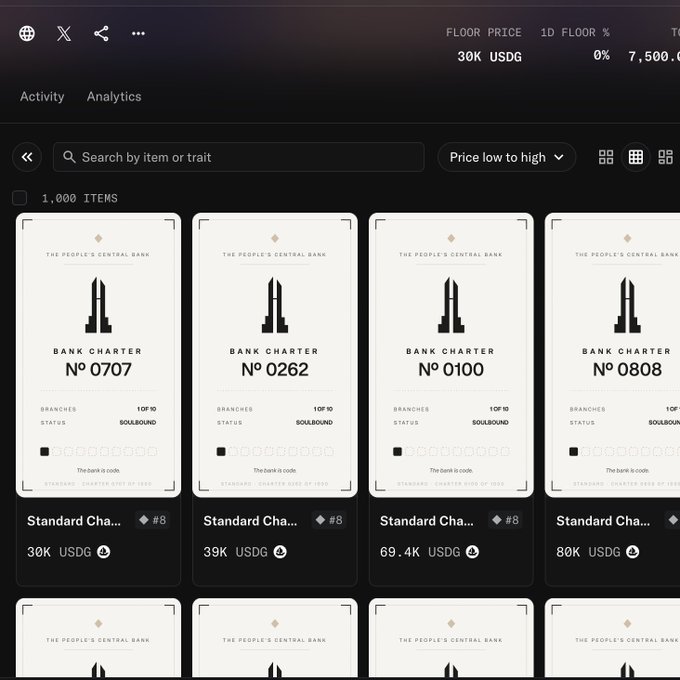
Task: Click the 1D FLOOR % label
Action: (575, 32)
